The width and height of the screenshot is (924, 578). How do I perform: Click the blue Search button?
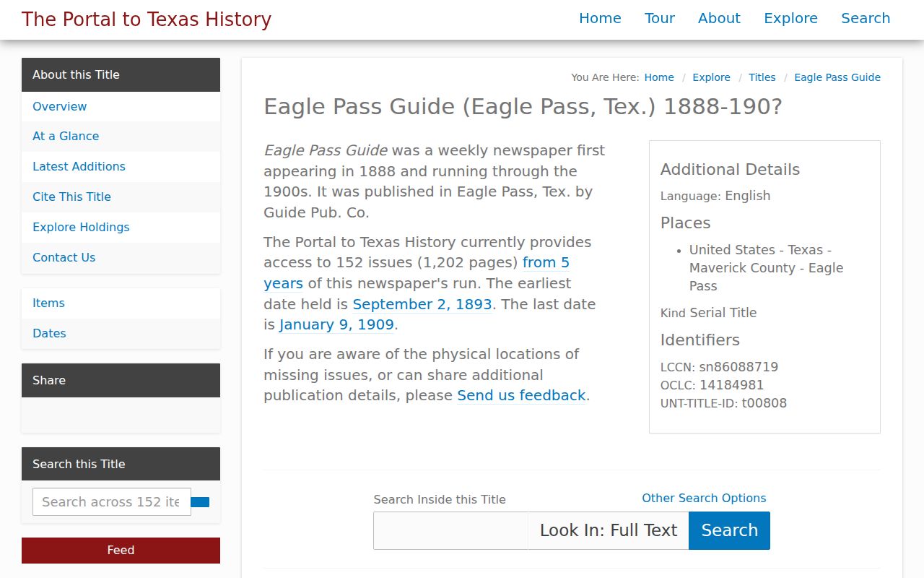729,530
